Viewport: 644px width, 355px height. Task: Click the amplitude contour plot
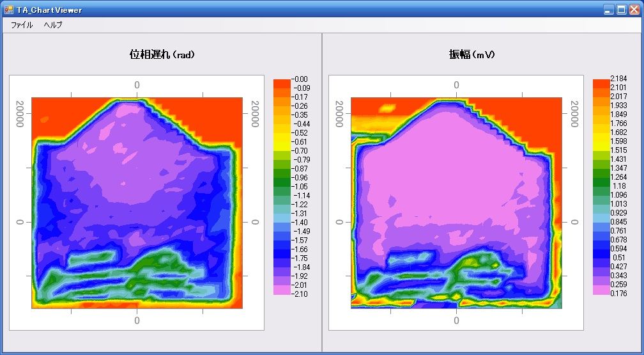(456, 203)
